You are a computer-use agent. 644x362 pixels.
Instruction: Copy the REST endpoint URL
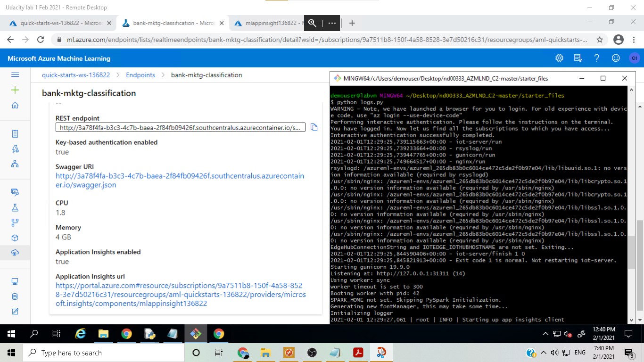coord(314,127)
